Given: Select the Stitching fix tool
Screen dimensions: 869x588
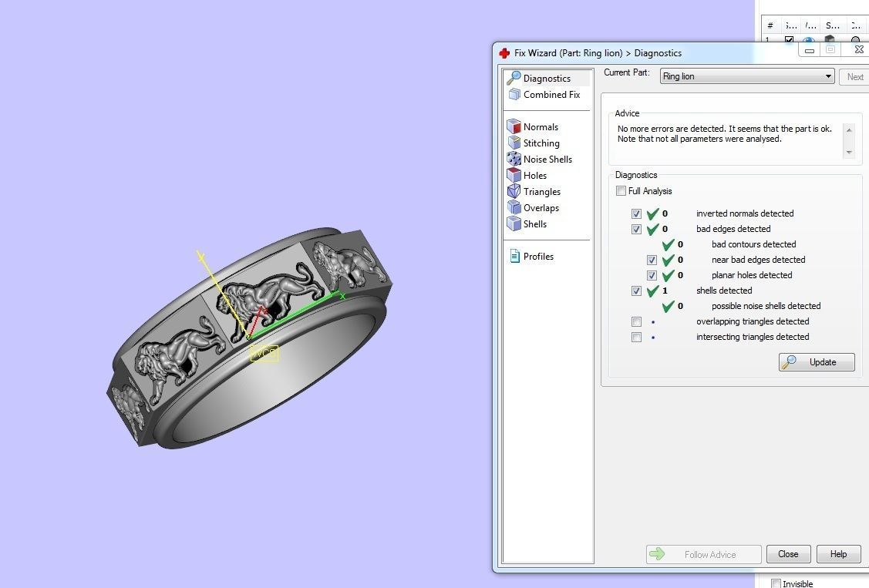Looking at the screenshot, I should click(534, 143).
